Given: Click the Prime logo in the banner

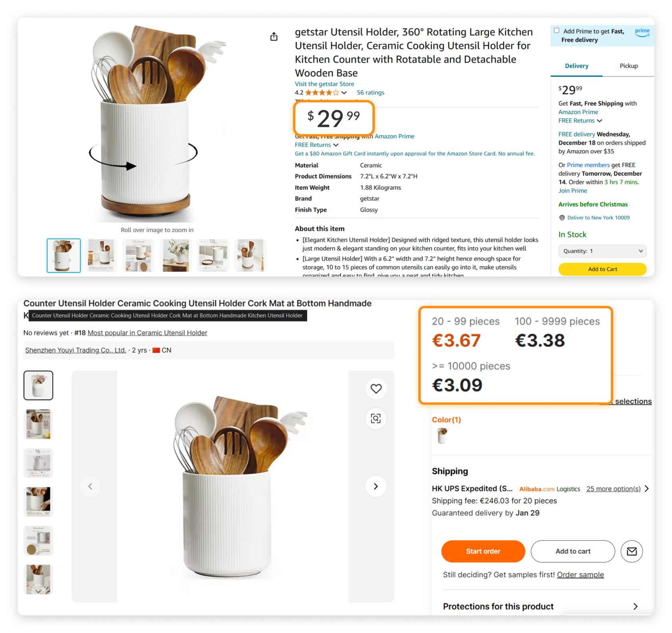Looking at the screenshot, I should tap(642, 32).
